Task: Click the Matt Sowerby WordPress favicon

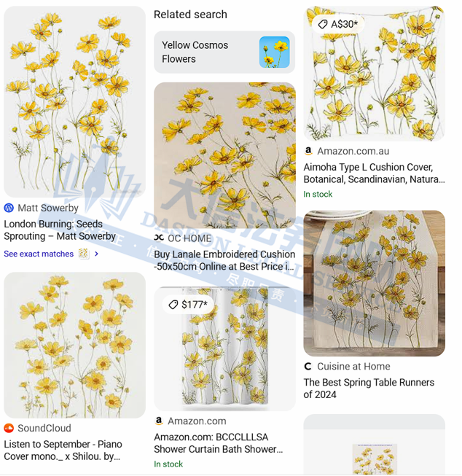Action: tap(9, 208)
